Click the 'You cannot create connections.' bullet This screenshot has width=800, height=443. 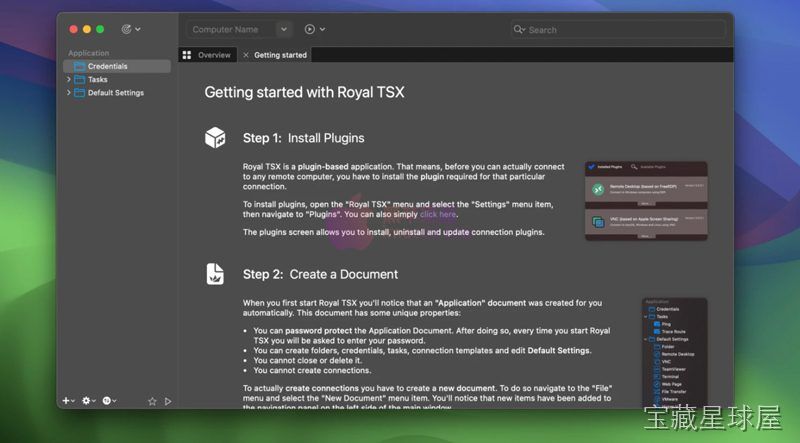pyautogui.click(x=312, y=371)
